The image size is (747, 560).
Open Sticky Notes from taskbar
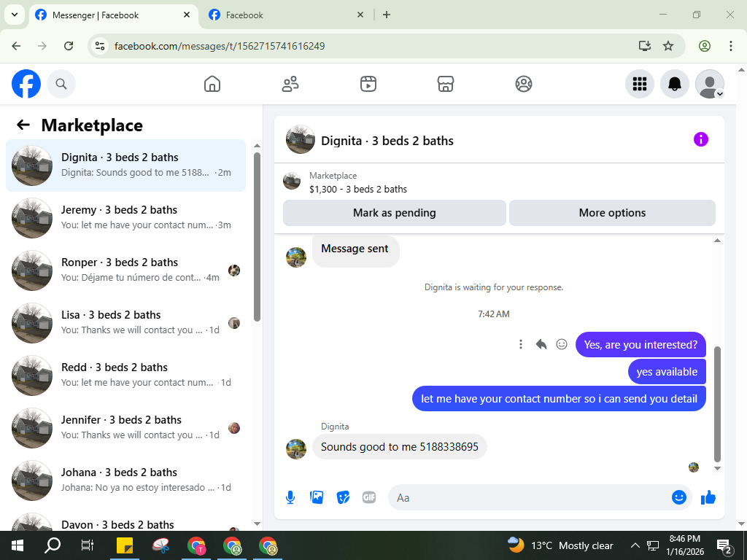pos(125,545)
